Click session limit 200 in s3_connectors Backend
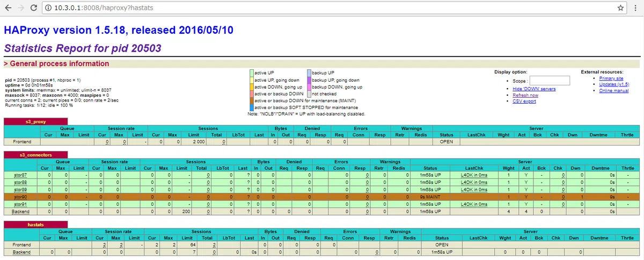This screenshot has height=260, width=644. point(186,212)
